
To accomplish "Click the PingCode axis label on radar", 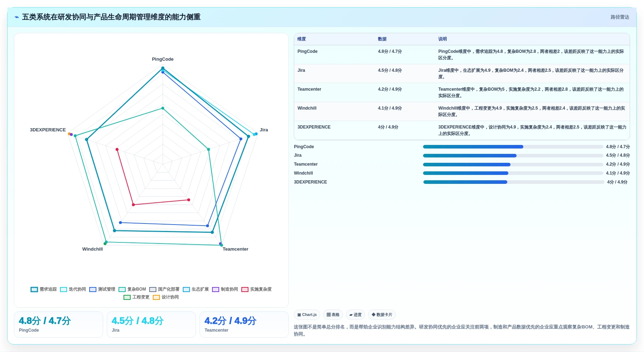I will point(163,59).
